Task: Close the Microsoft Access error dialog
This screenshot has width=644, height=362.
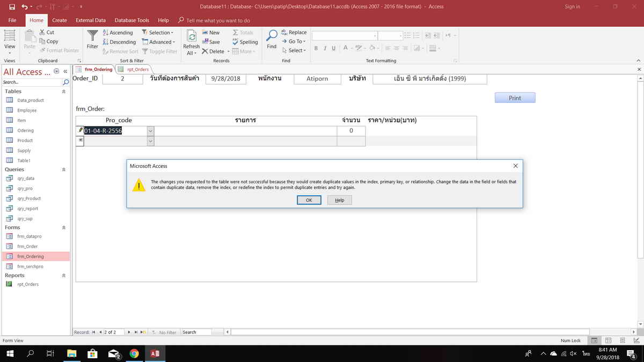Action: point(515,166)
